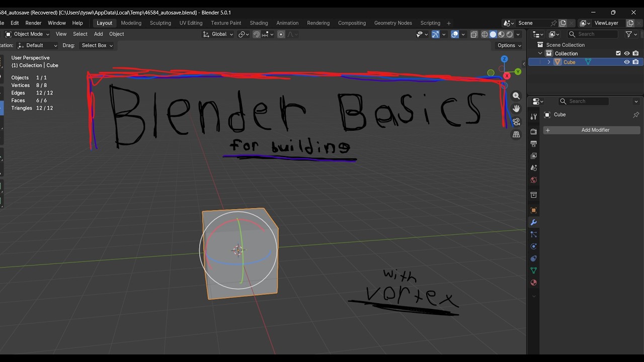Open the Edit menu
This screenshot has width=644, height=362.
point(15,23)
